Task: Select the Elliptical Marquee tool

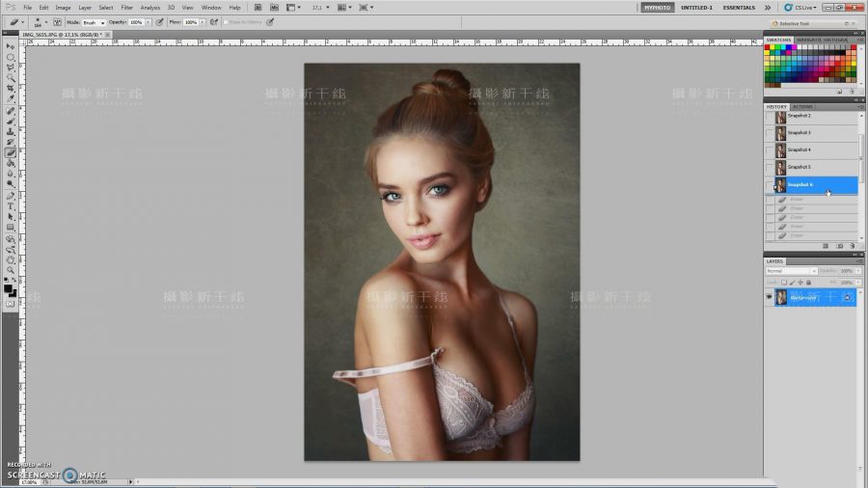Action: [11, 57]
